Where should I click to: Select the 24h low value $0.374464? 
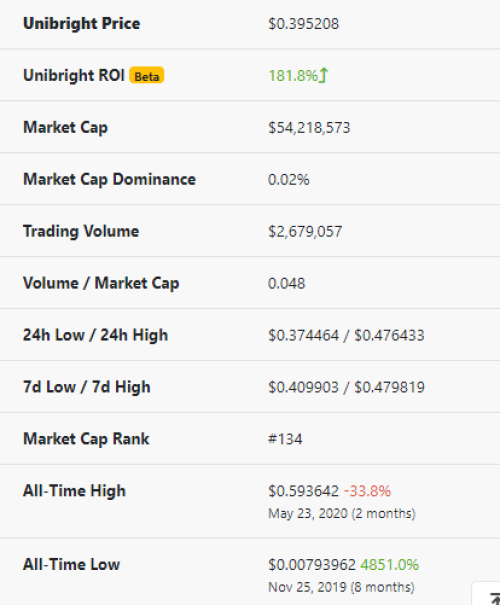coord(304,335)
